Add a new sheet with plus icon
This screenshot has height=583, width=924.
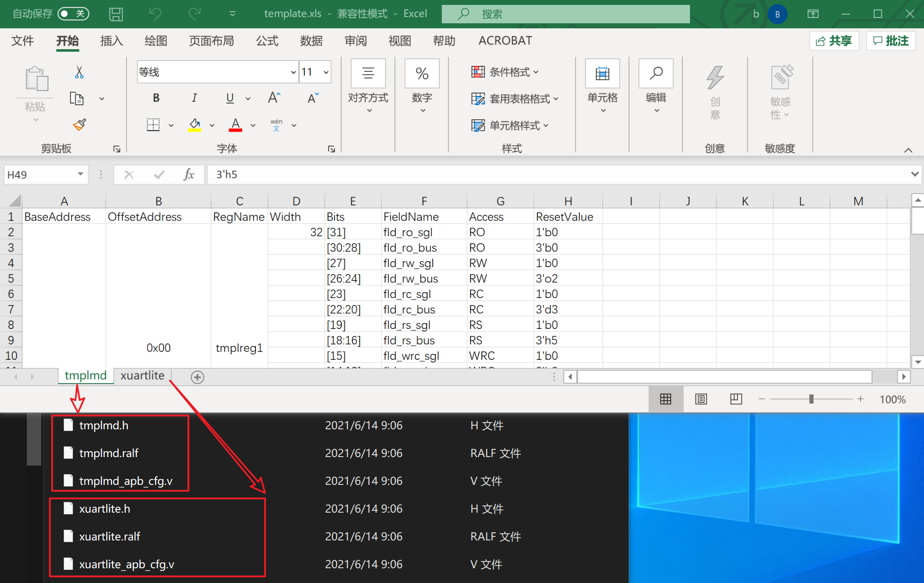point(197,377)
